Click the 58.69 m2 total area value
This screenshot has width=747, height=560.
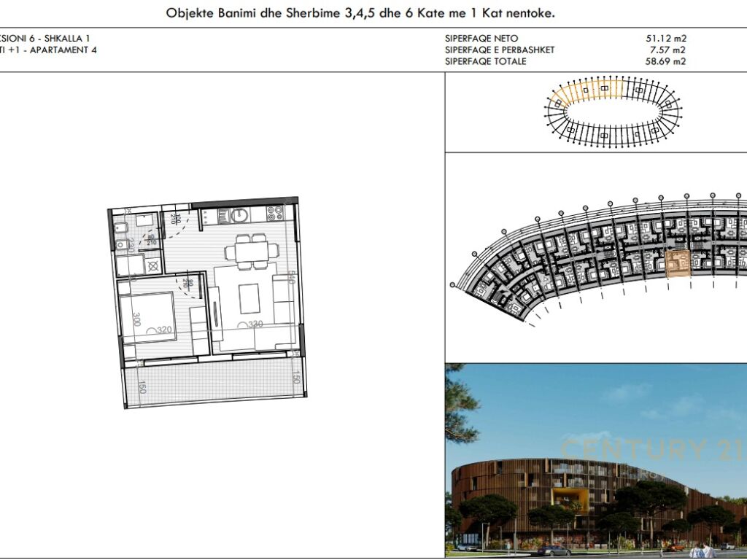tap(665, 61)
